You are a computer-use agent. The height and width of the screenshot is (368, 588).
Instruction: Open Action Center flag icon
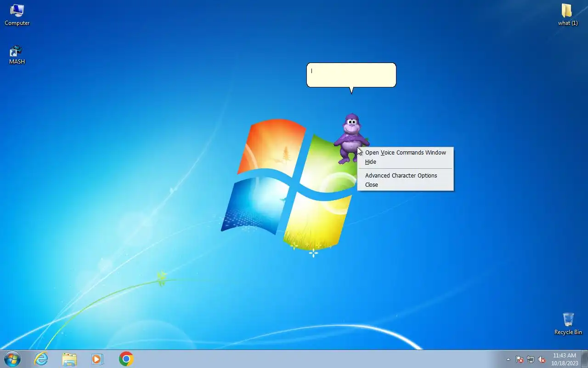[520, 359]
